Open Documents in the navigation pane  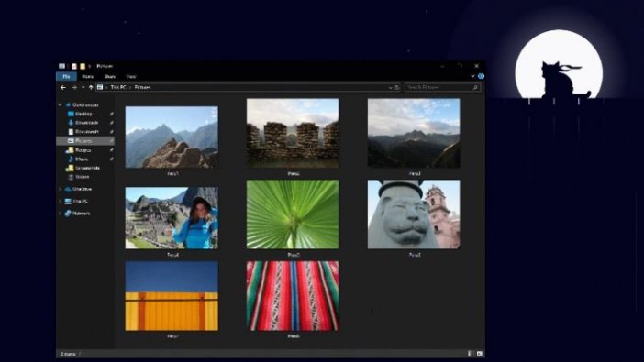point(87,132)
